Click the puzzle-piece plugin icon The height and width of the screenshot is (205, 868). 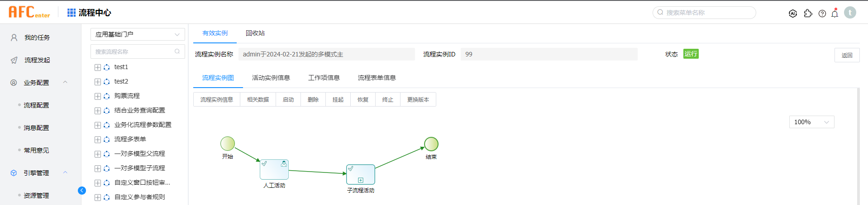pos(808,14)
